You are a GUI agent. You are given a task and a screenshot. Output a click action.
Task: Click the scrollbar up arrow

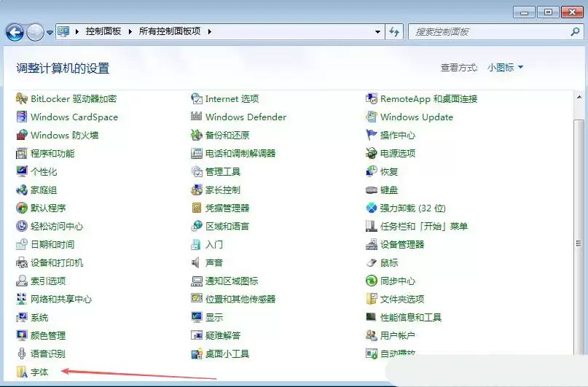(x=579, y=97)
